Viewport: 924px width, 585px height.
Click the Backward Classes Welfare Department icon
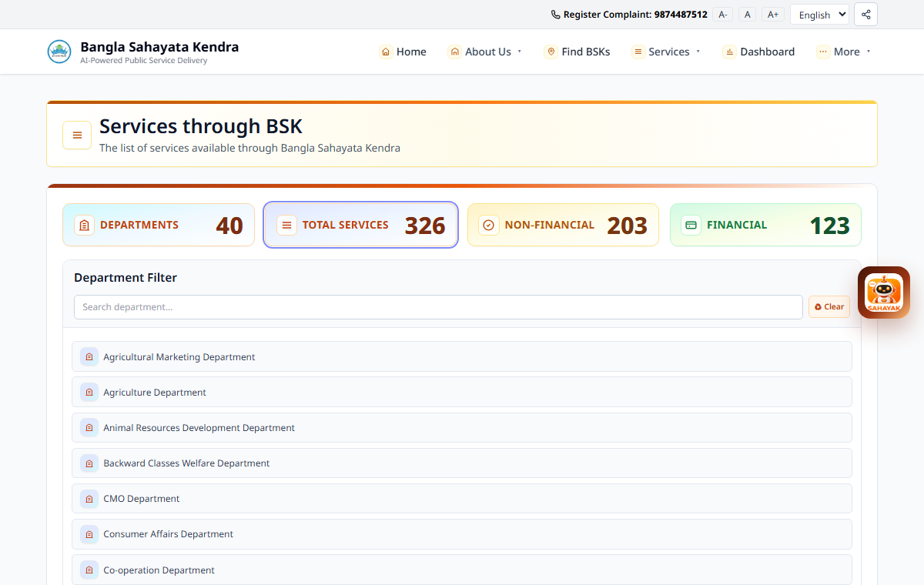tap(89, 463)
